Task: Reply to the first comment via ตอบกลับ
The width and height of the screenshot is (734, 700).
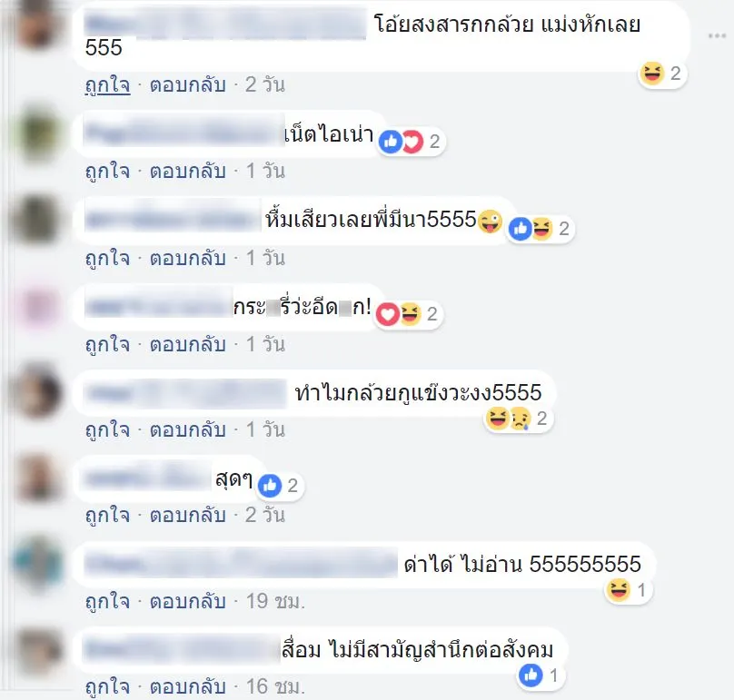Action: coord(188,85)
